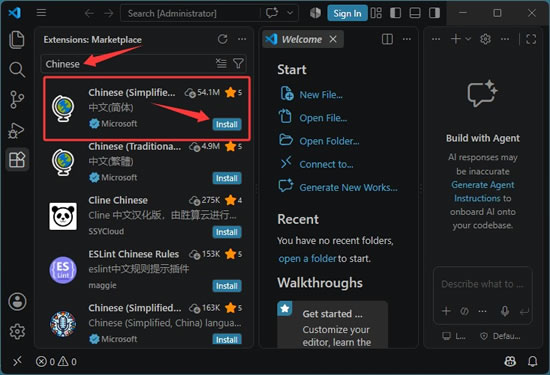The height and width of the screenshot is (375, 550).
Task: Expand the new chat dropdown chevron
Action: coord(468,39)
